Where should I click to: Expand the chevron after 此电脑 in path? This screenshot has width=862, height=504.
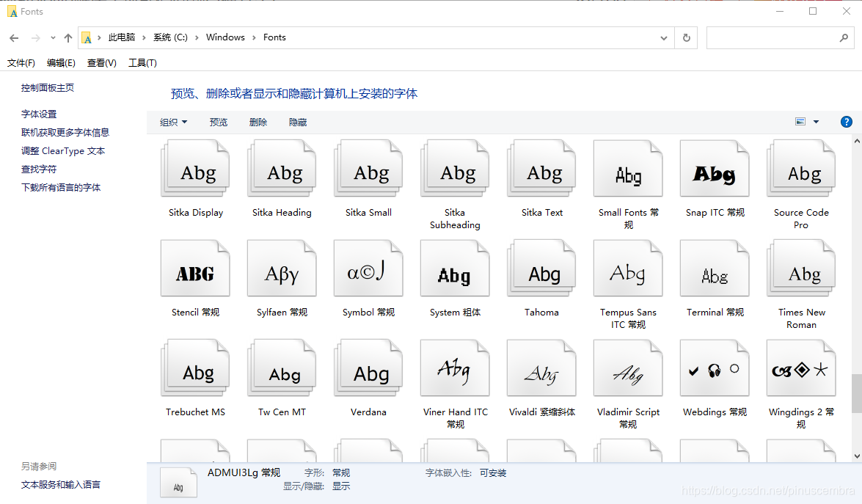tap(144, 37)
